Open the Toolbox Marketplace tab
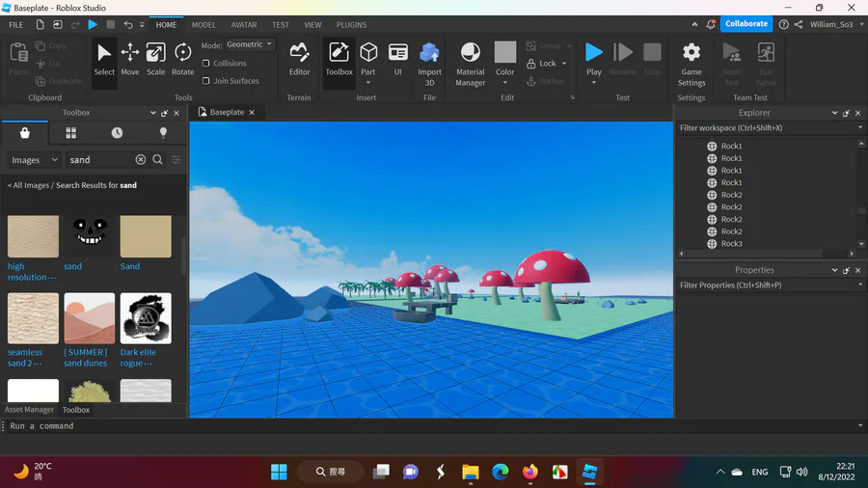The height and width of the screenshot is (488, 868). point(24,133)
